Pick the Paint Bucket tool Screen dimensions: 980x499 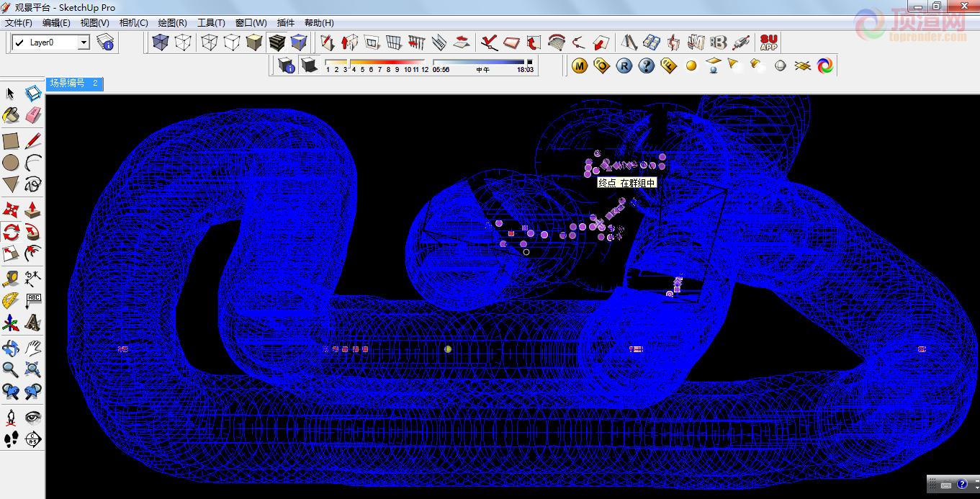pyautogui.click(x=11, y=115)
